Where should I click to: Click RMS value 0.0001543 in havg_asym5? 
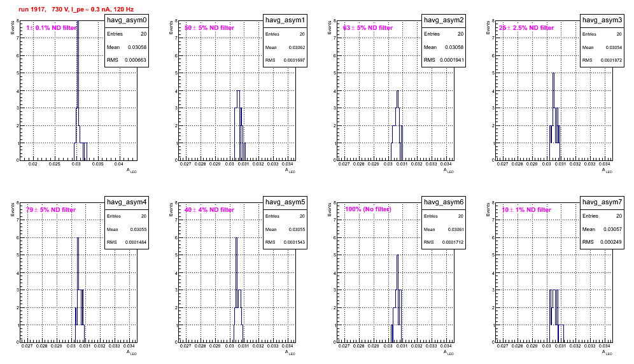(294, 242)
